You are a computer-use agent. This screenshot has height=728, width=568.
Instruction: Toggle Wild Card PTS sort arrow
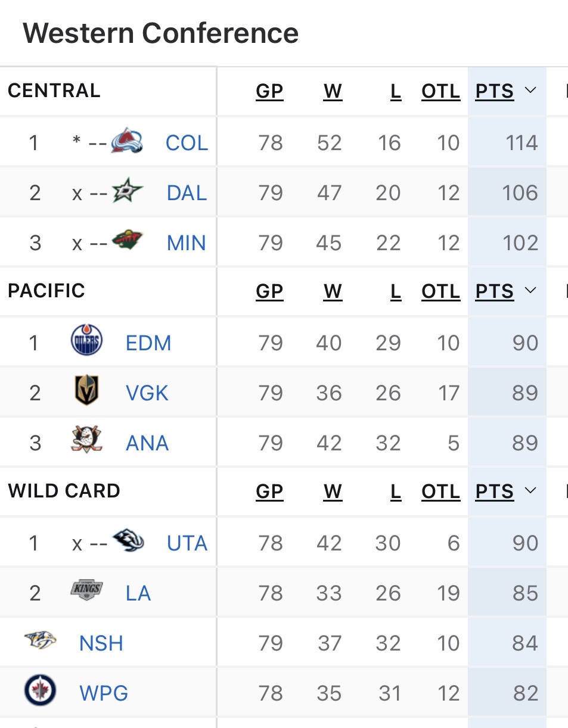point(530,491)
